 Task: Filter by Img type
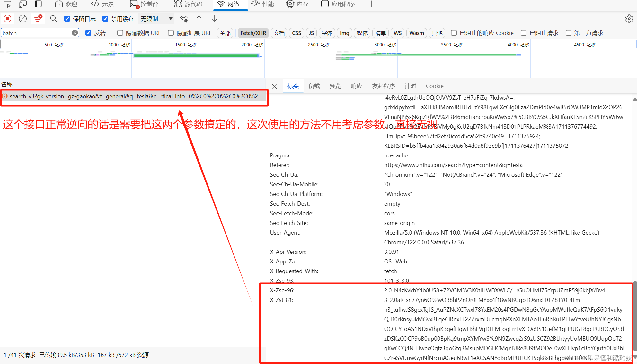click(344, 33)
